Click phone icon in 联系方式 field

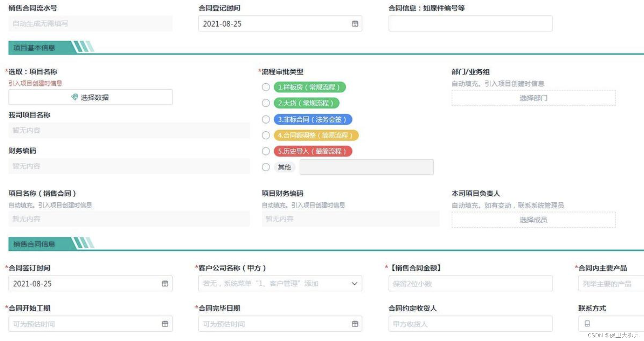click(587, 324)
